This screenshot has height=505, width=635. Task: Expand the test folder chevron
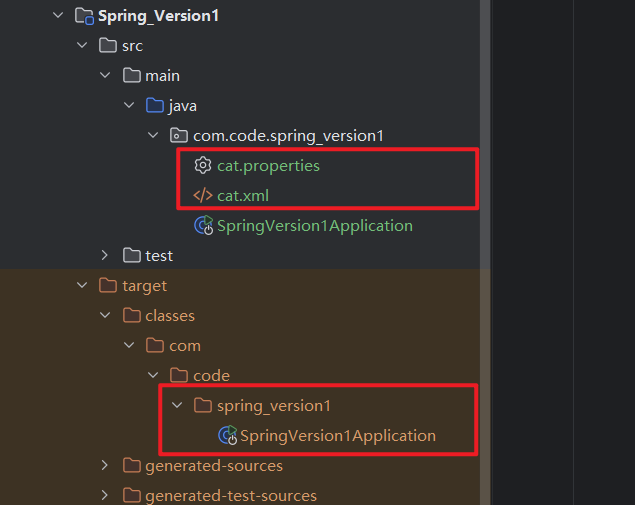[x=105, y=255]
